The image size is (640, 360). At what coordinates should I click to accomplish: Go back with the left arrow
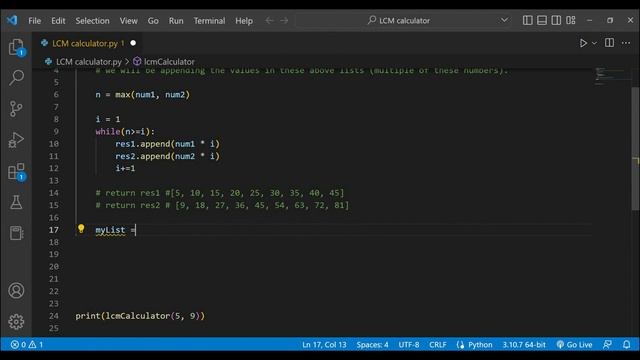pos(269,20)
